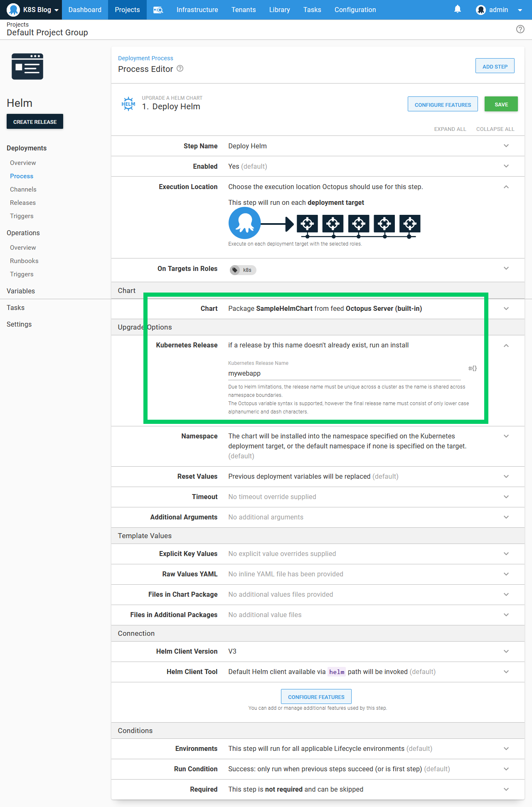The height and width of the screenshot is (807, 532).
Task: Open the admin user profile menu
Action: point(498,10)
